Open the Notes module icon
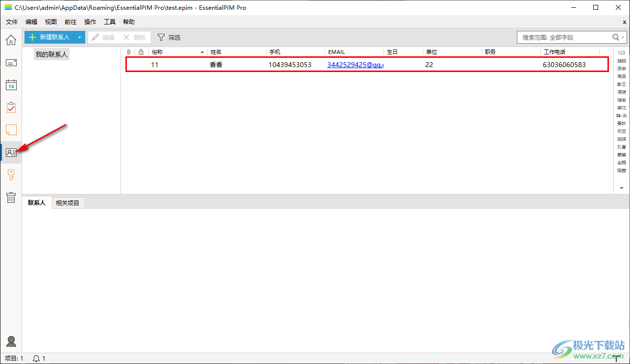 pos(11,130)
